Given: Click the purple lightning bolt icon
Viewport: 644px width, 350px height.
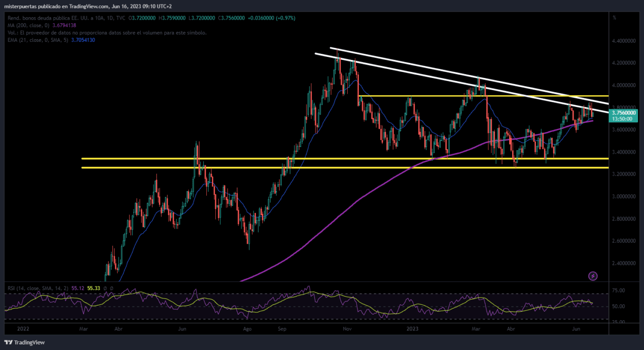Looking at the screenshot, I should pos(593,275).
